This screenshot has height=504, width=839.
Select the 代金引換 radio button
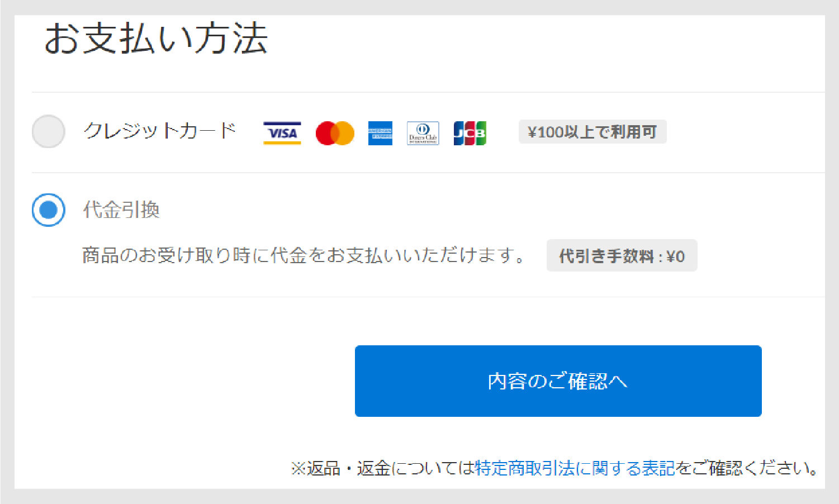tap(49, 210)
